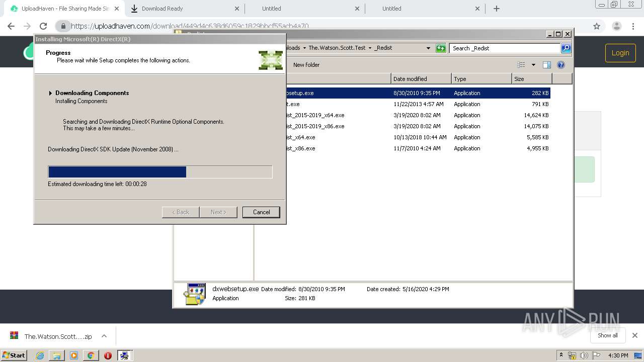The image size is (644, 362).
Task: Click the network tray icon
Action: (572, 355)
